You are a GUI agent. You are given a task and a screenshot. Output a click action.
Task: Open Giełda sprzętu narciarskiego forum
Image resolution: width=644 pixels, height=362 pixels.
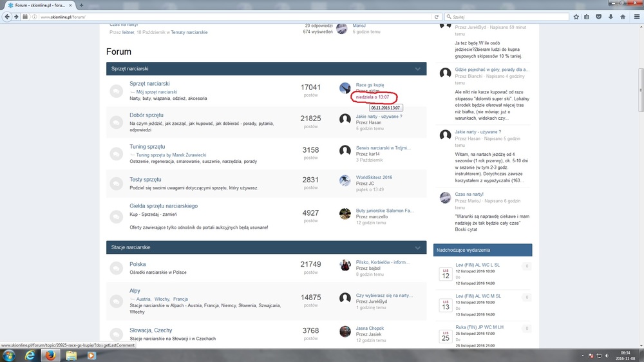164,206
